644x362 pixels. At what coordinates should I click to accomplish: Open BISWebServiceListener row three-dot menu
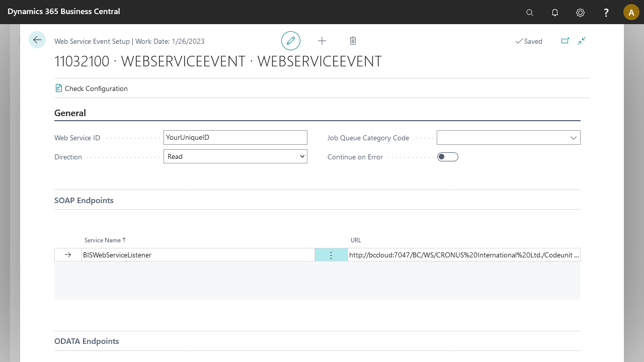[x=331, y=255]
